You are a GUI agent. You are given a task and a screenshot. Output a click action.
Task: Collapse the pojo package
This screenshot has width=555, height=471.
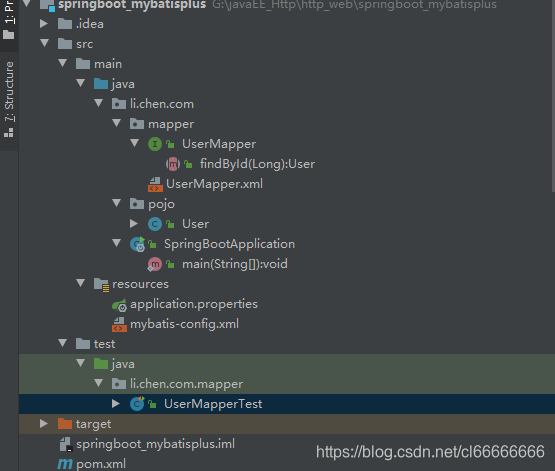117,203
